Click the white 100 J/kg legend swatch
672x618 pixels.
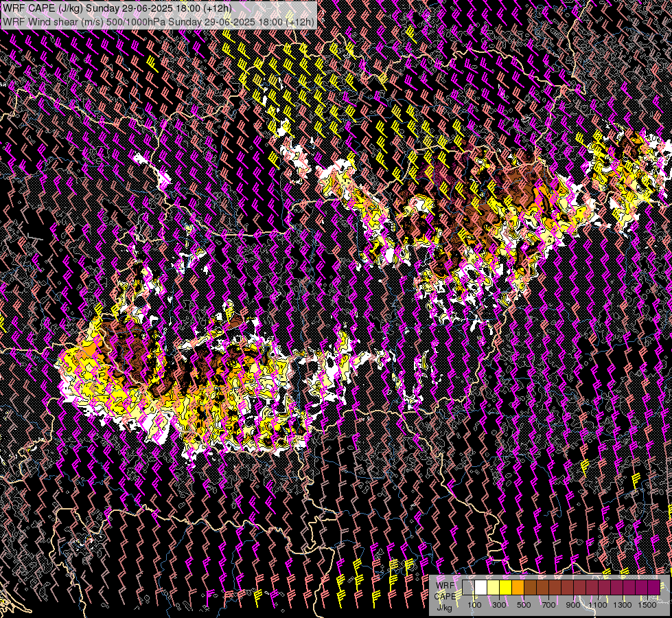pyautogui.click(x=480, y=588)
